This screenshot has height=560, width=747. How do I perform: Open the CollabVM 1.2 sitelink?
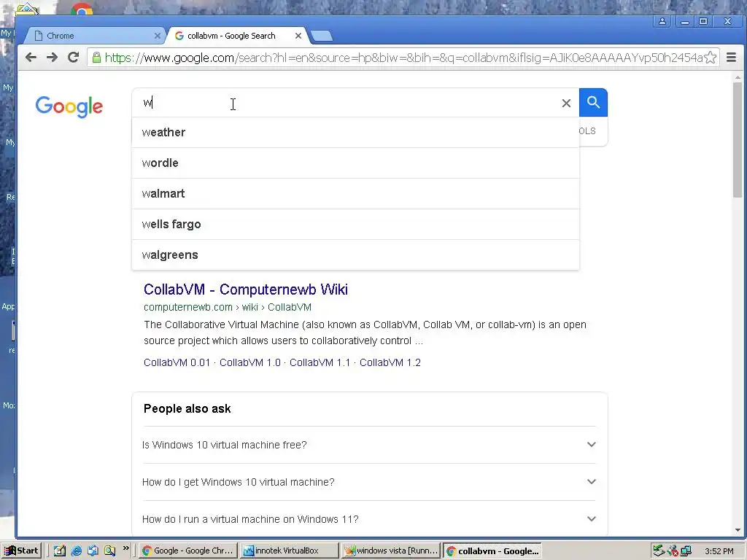(x=390, y=362)
